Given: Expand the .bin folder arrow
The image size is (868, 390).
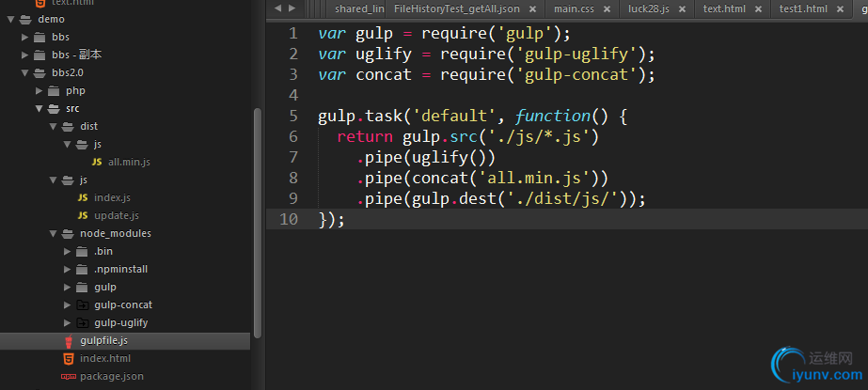Looking at the screenshot, I should tap(67, 251).
